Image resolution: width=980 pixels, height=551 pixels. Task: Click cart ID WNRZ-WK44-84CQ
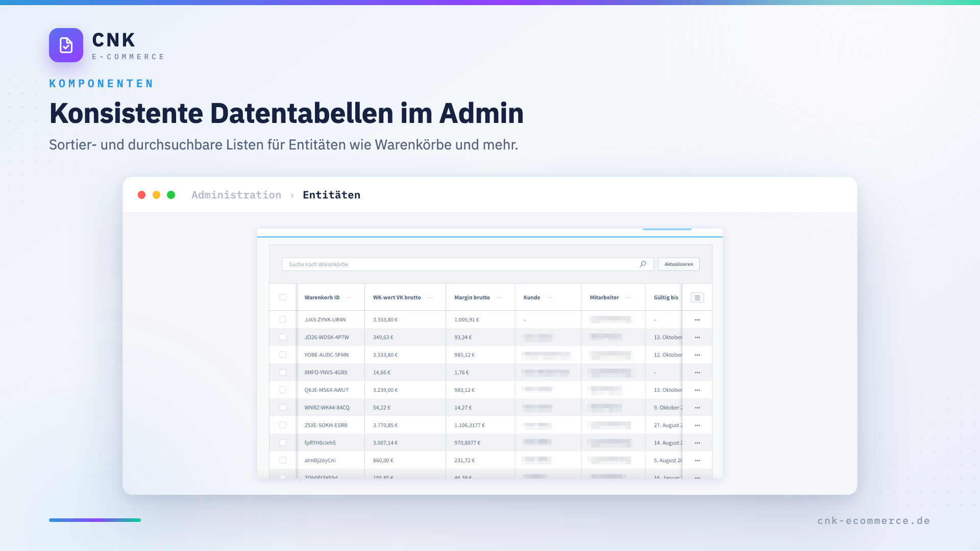pyautogui.click(x=327, y=408)
